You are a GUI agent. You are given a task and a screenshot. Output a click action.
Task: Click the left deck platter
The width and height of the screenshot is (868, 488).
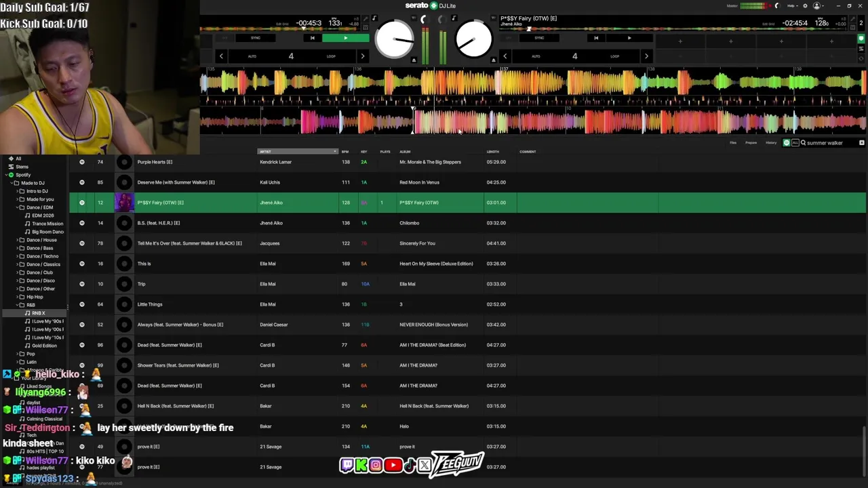(x=394, y=39)
